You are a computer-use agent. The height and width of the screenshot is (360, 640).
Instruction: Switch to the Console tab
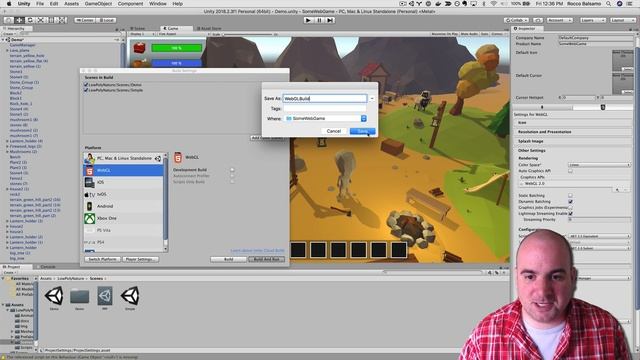(x=47, y=267)
